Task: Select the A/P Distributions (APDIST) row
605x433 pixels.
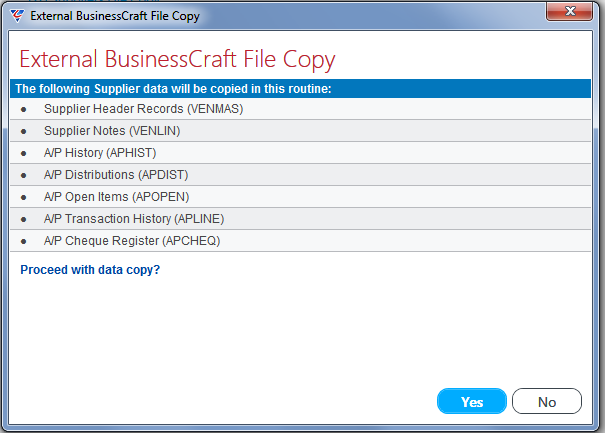Action: pyautogui.click(x=300, y=175)
